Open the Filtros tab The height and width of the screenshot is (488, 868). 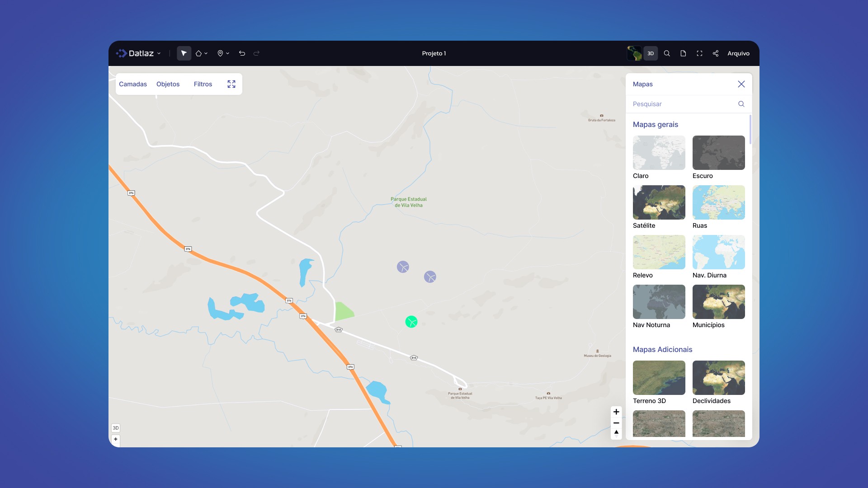coord(203,84)
